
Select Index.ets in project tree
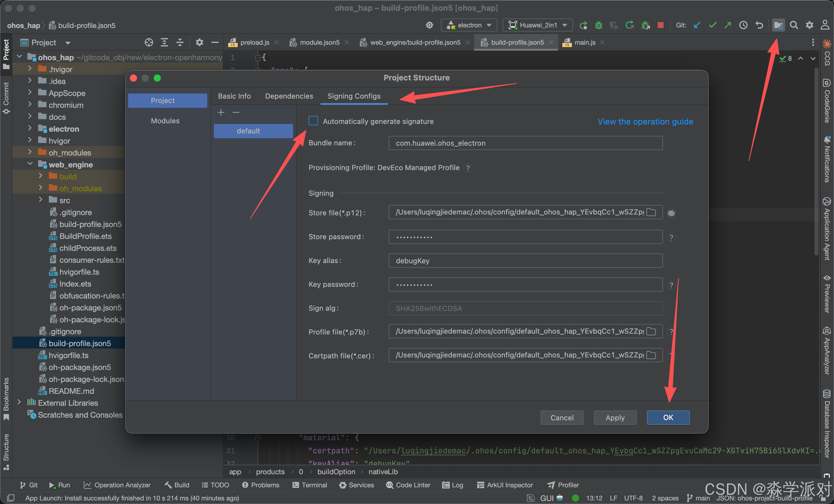point(75,284)
